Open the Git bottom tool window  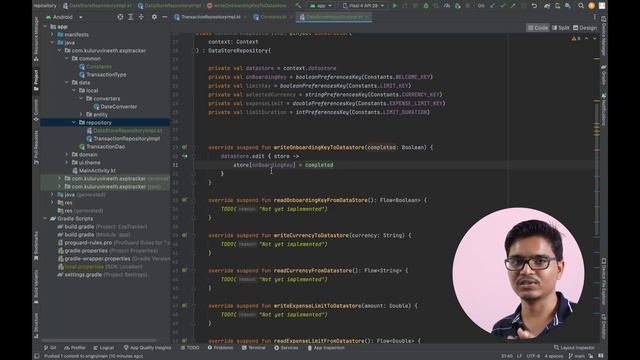point(50,348)
